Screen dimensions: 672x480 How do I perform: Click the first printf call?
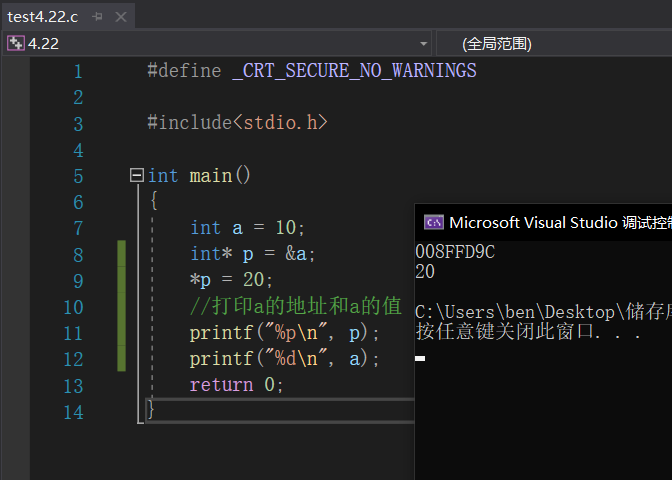285,333
